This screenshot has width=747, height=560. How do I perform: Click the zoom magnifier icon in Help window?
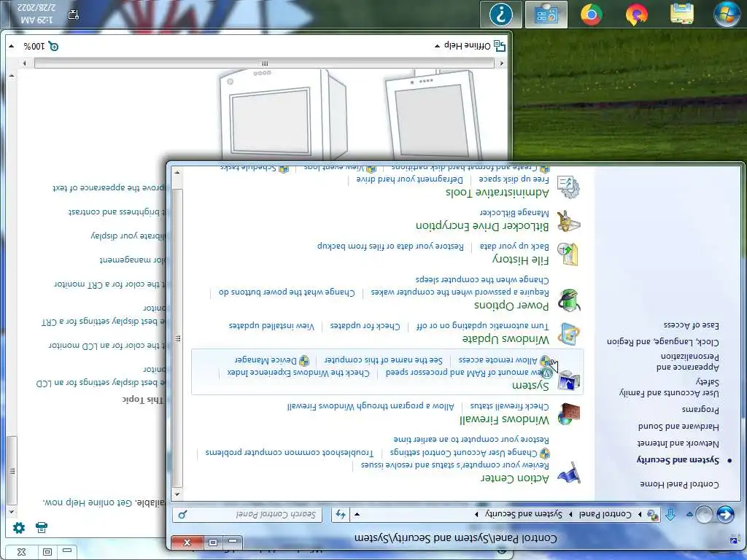click(53, 46)
